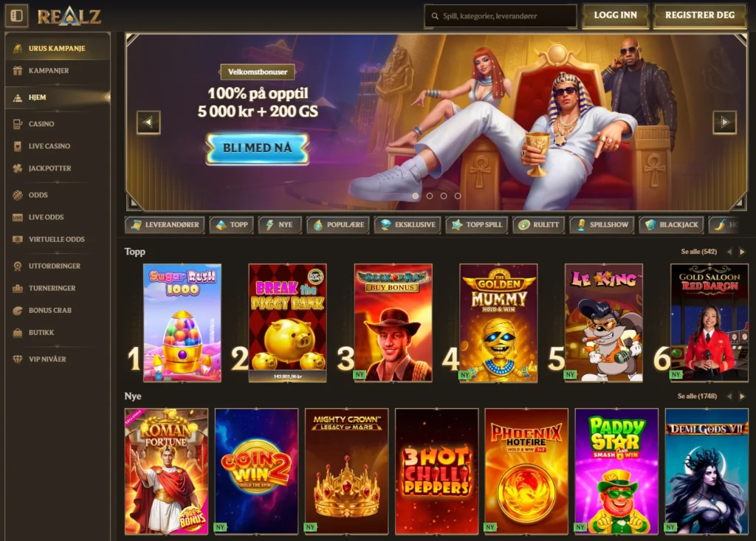Screen dimensions: 756x541
Task: Open Urus Kampanje from the sidebar
Action: [x=58, y=48]
